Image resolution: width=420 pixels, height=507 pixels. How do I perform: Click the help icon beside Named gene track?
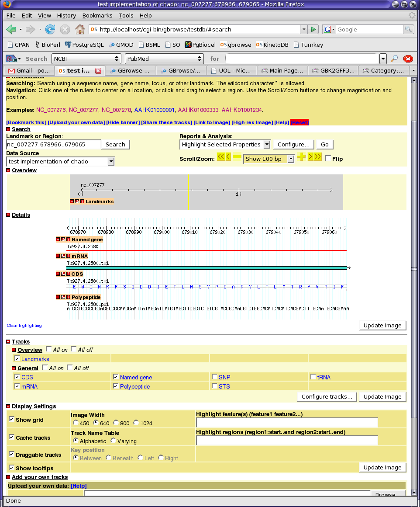tap(68, 240)
